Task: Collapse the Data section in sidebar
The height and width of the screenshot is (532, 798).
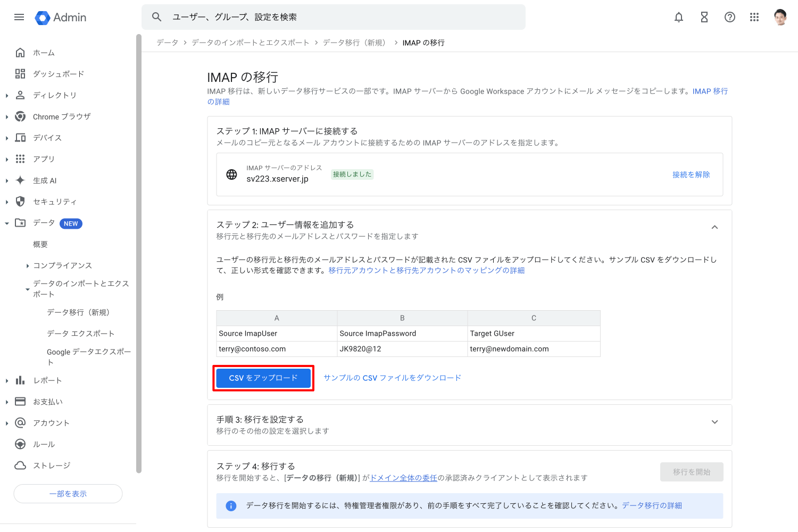Action: click(7, 223)
